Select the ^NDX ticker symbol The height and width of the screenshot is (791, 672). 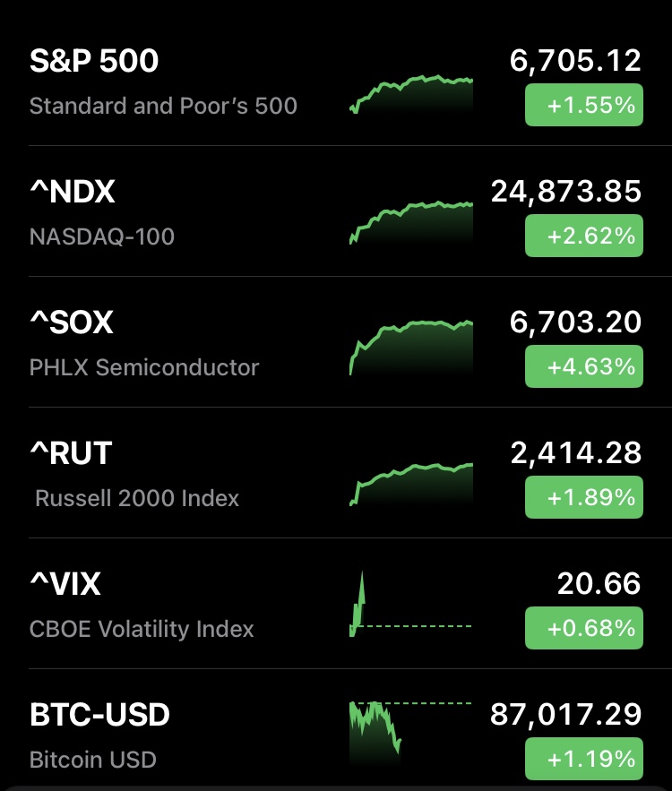[x=73, y=192]
